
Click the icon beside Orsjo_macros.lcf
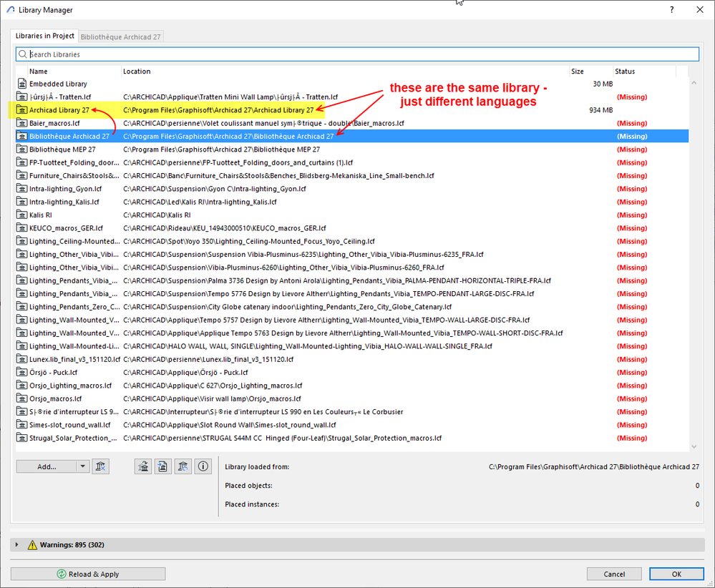pyautogui.click(x=22, y=399)
